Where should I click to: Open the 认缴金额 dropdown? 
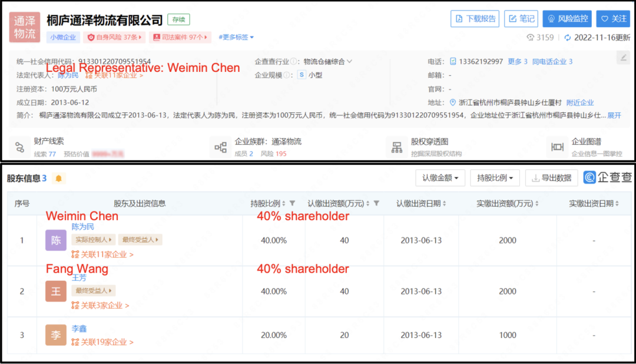(x=440, y=177)
